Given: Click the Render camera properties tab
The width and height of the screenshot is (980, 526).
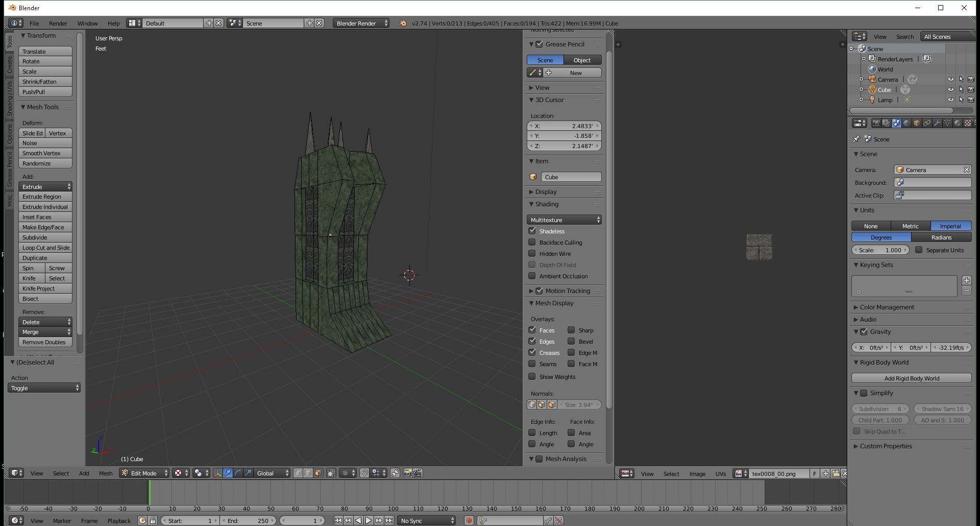Looking at the screenshot, I should [876, 123].
